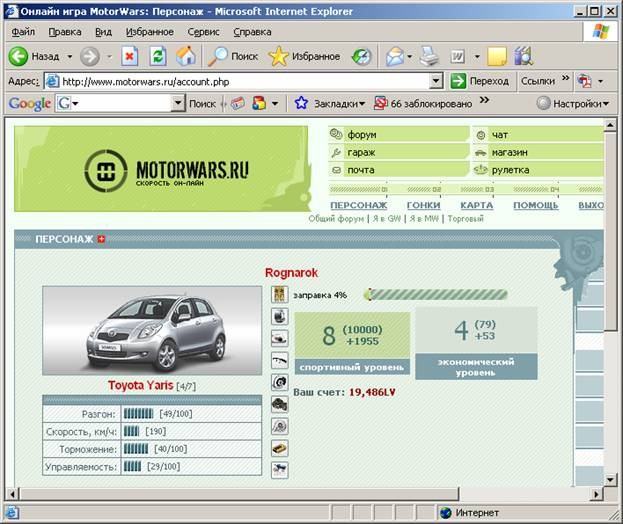Select the yellow gold-colored part icon
The width and height of the screenshot is (623, 524).
[280, 449]
